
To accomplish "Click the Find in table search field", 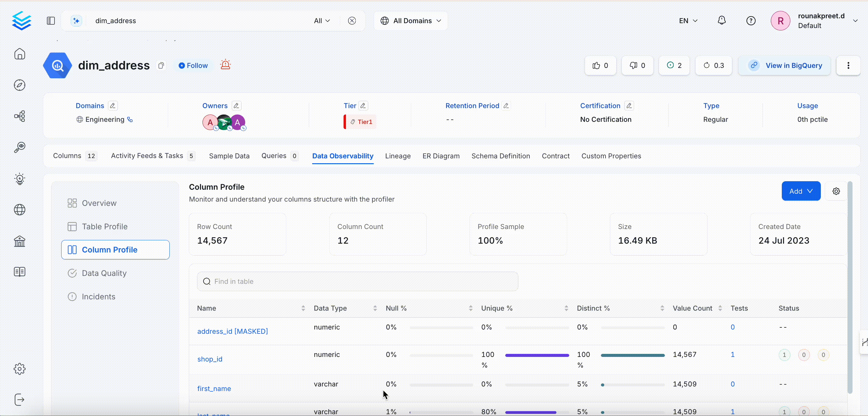I will pyautogui.click(x=357, y=281).
